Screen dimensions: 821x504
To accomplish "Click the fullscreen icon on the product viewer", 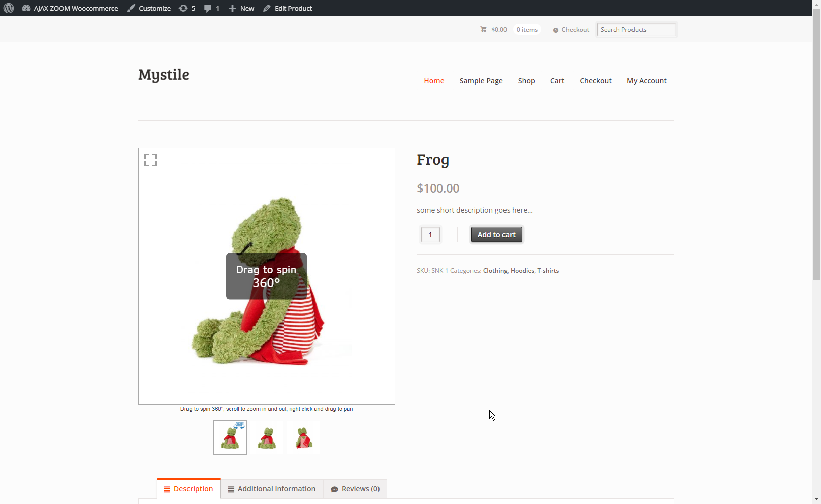I will click(x=150, y=160).
